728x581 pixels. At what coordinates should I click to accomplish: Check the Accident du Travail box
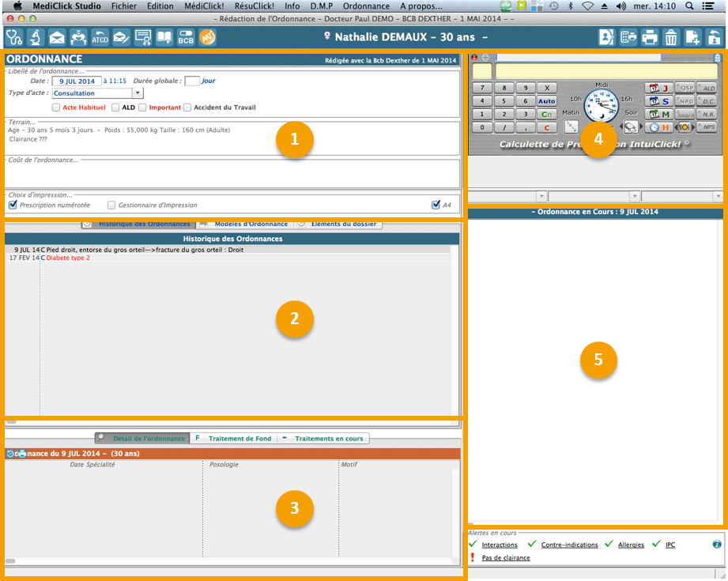(188, 108)
